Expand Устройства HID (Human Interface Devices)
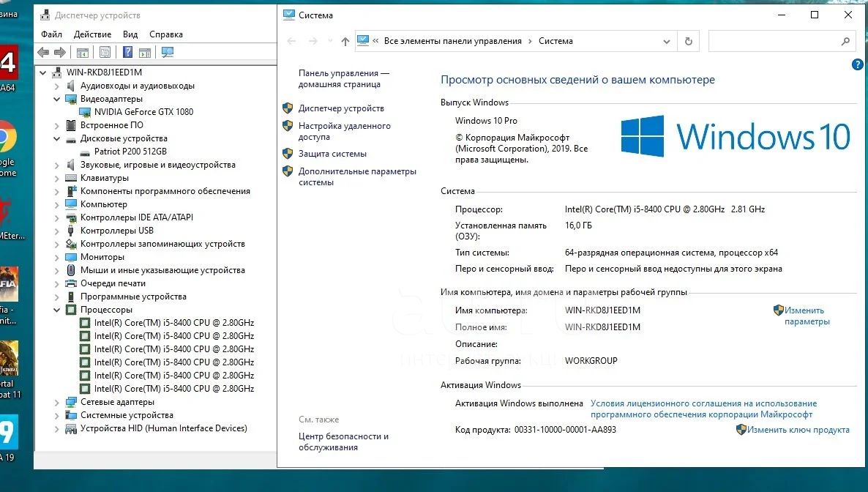868x492 pixels. [56, 429]
